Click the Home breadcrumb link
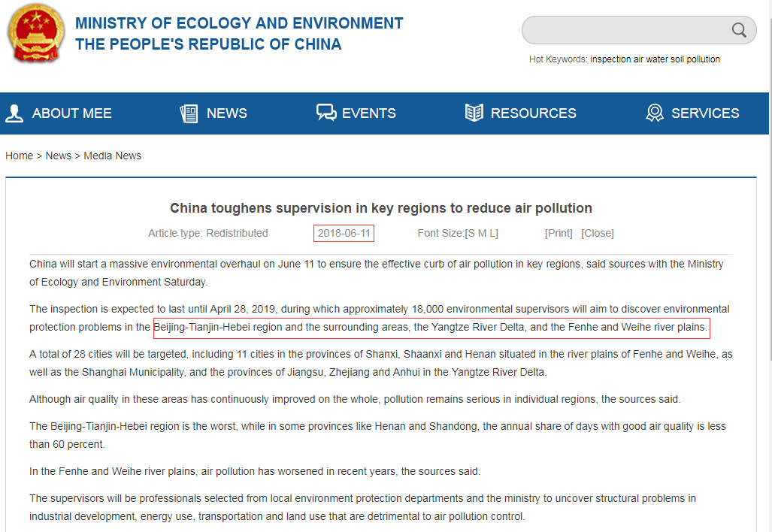Screen dimensions: 772x532 [19, 156]
